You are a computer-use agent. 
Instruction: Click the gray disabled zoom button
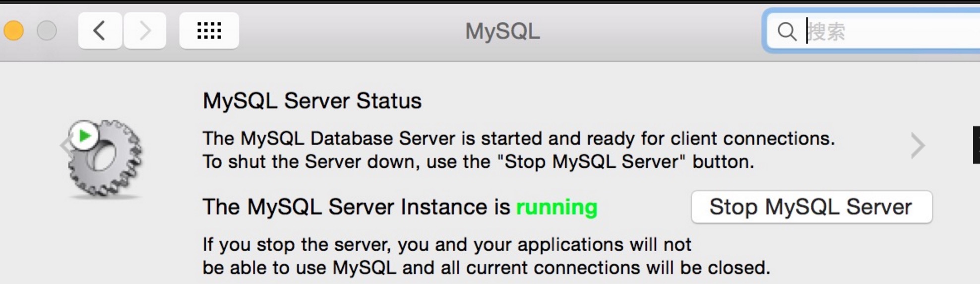[47, 31]
